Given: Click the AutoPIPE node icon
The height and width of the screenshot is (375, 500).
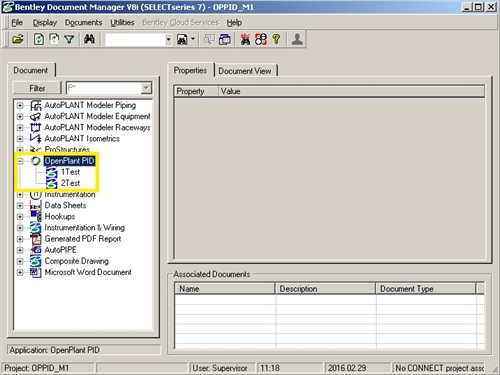Looking at the screenshot, I should pyautogui.click(x=36, y=250).
